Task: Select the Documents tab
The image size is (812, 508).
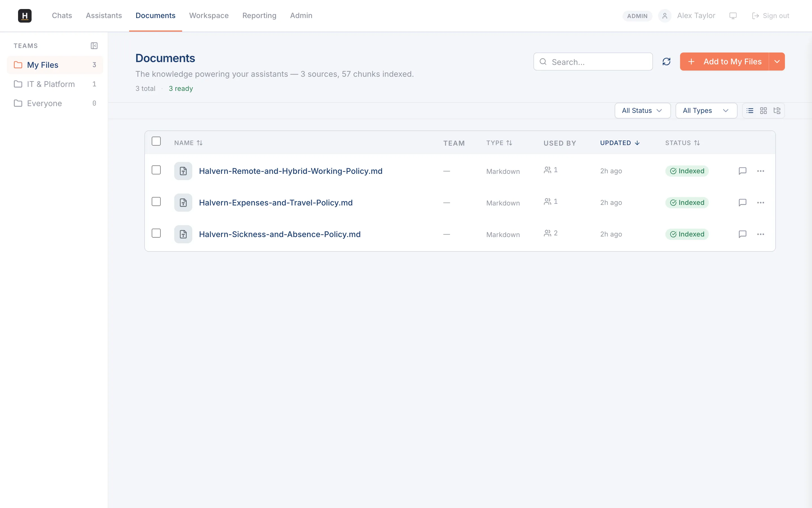Action: point(155,16)
